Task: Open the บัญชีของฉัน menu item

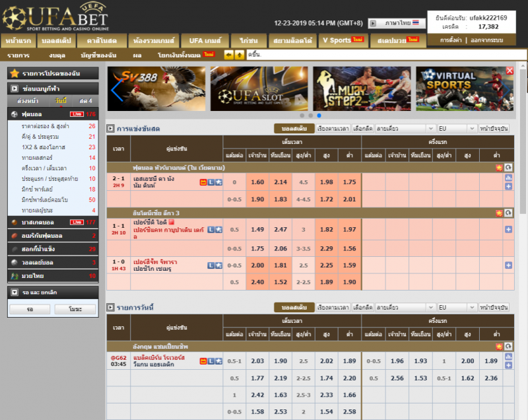Action: [x=98, y=55]
